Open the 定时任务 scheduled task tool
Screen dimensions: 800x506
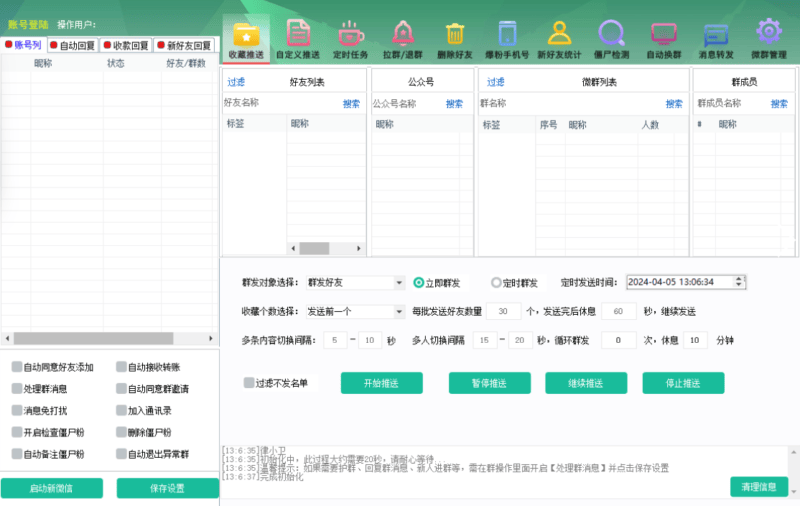(351, 40)
